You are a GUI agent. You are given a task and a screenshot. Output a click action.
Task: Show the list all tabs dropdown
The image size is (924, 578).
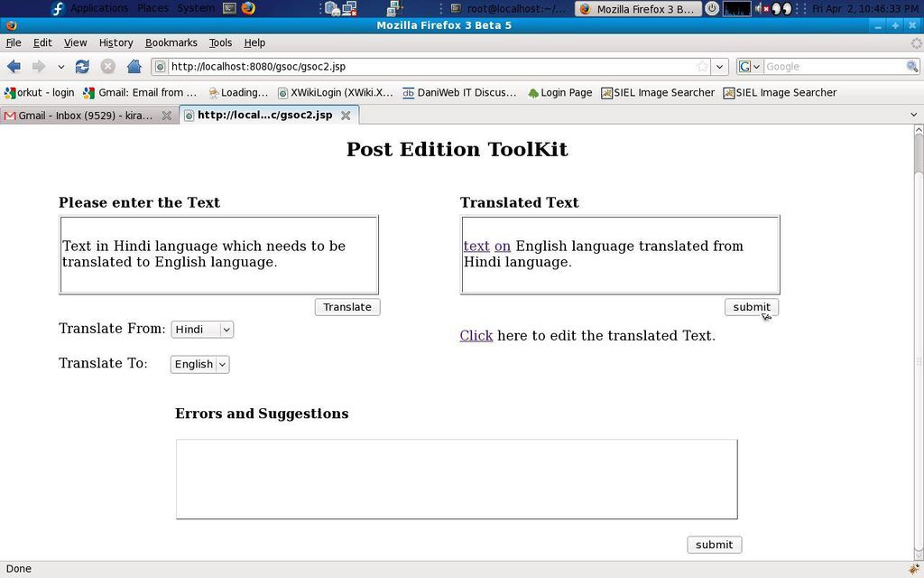(913, 115)
